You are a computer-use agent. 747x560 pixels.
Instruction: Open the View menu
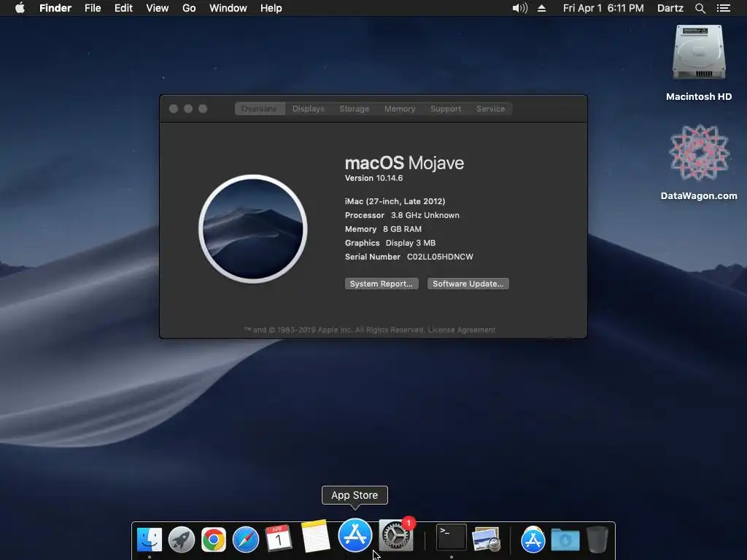pyautogui.click(x=158, y=8)
